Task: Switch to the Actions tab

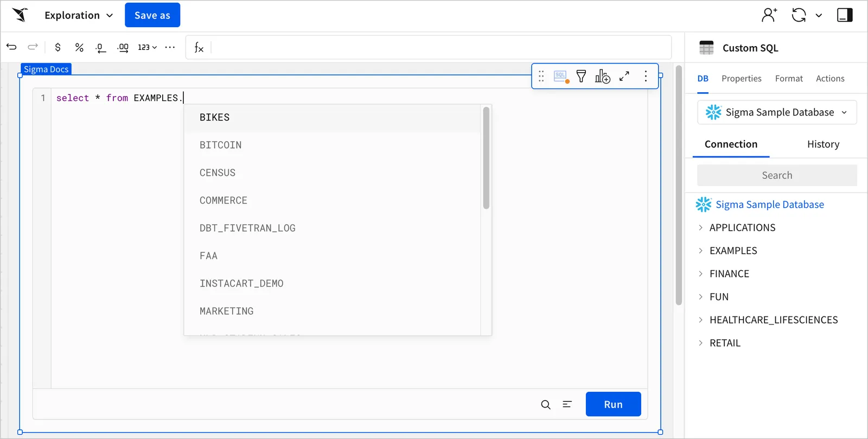Action: pyautogui.click(x=830, y=79)
